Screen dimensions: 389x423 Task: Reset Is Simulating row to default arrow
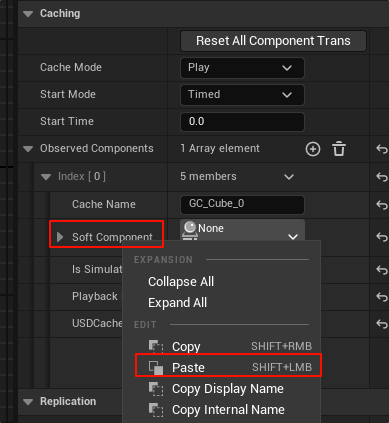382,269
